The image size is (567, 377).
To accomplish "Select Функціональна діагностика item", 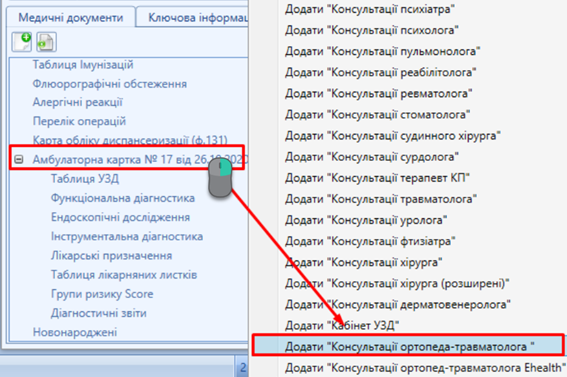I will coord(123,198).
